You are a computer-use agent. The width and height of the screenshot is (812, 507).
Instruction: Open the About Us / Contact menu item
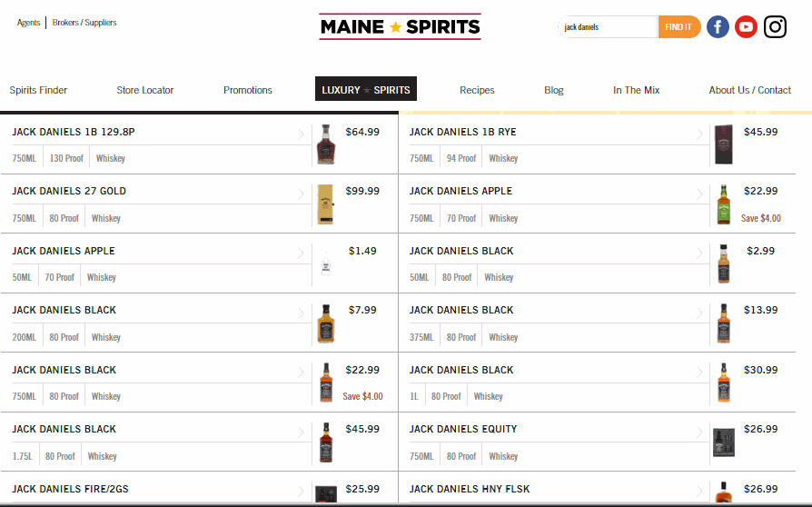tap(750, 90)
